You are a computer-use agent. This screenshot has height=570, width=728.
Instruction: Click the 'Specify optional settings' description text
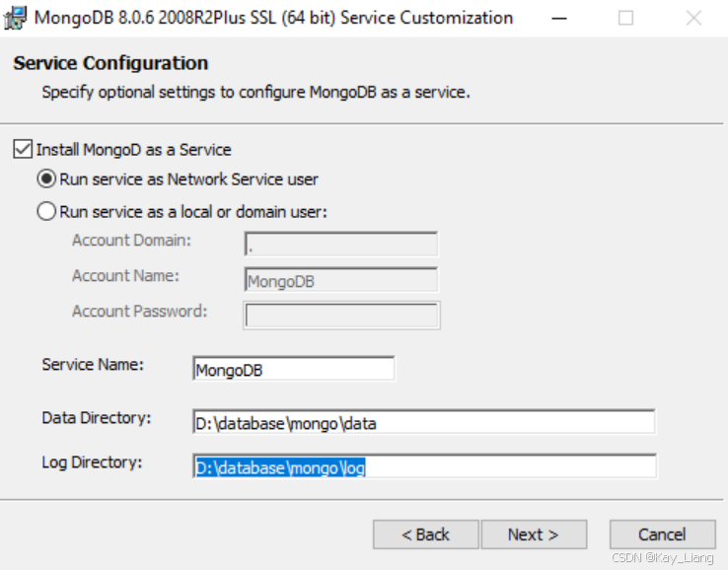click(x=255, y=93)
